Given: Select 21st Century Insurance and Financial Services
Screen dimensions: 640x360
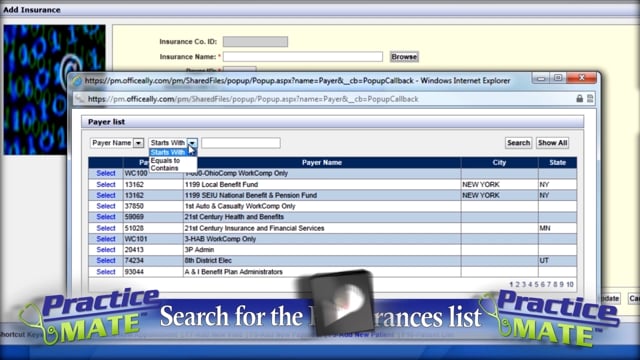Looking at the screenshot, I should pos(106,228).
